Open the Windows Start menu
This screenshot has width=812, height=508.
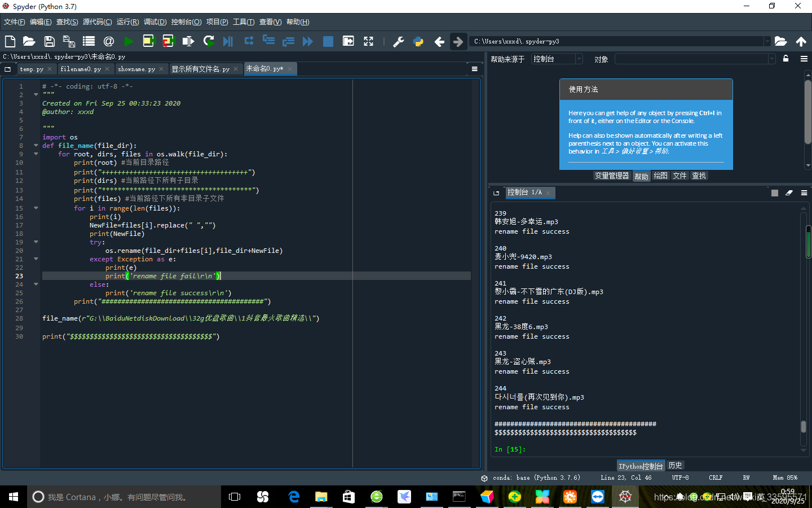[14, 497]
